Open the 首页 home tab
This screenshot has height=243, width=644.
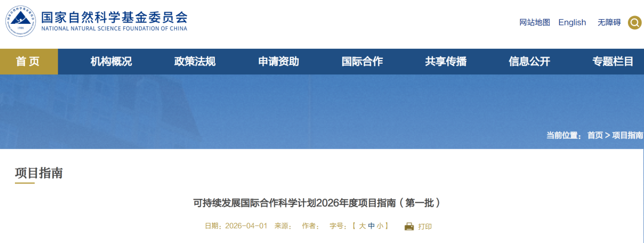pos(29,61)
